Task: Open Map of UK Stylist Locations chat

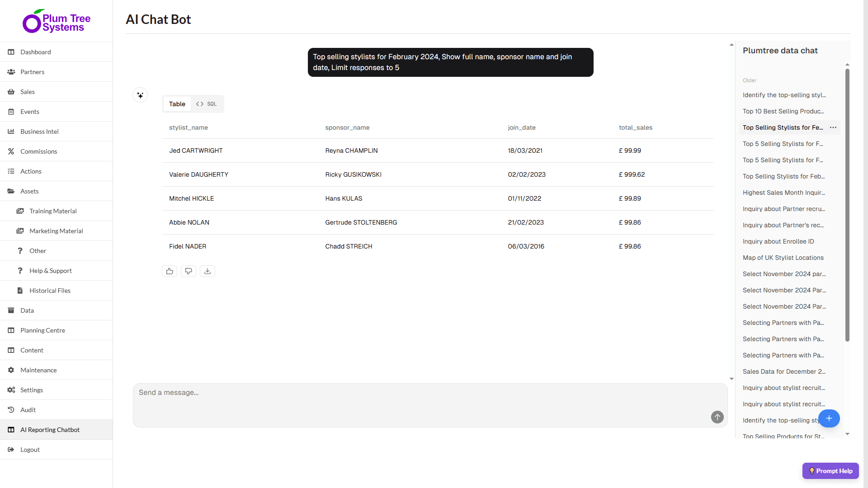Action: pos(783,258)
